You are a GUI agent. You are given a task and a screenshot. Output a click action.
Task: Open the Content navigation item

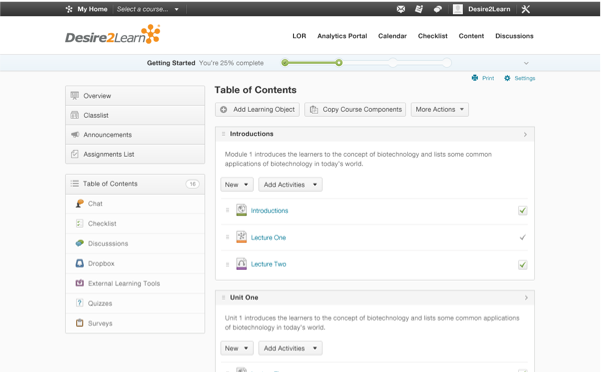click(x=471, y=36)
